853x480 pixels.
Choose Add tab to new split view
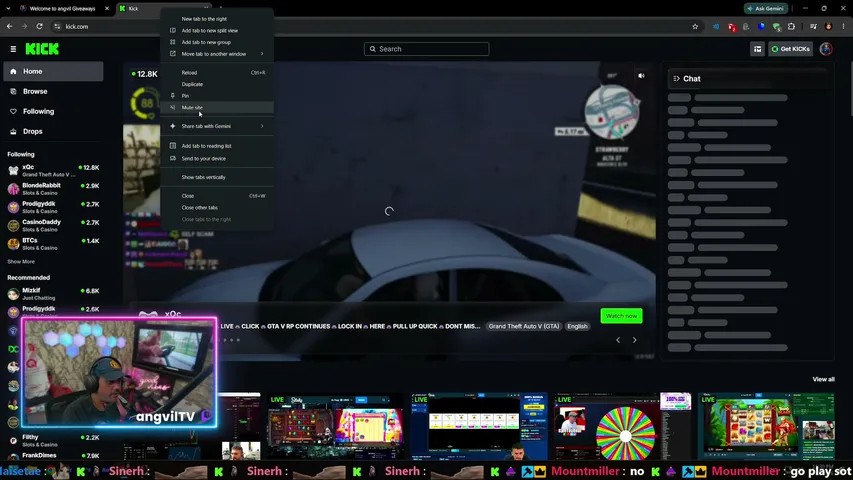217,30
